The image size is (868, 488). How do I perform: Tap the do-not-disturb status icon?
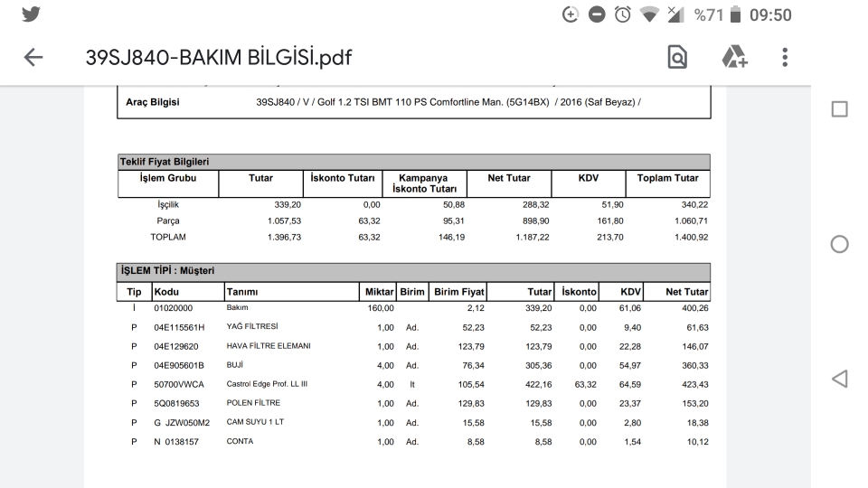point(596,14)
